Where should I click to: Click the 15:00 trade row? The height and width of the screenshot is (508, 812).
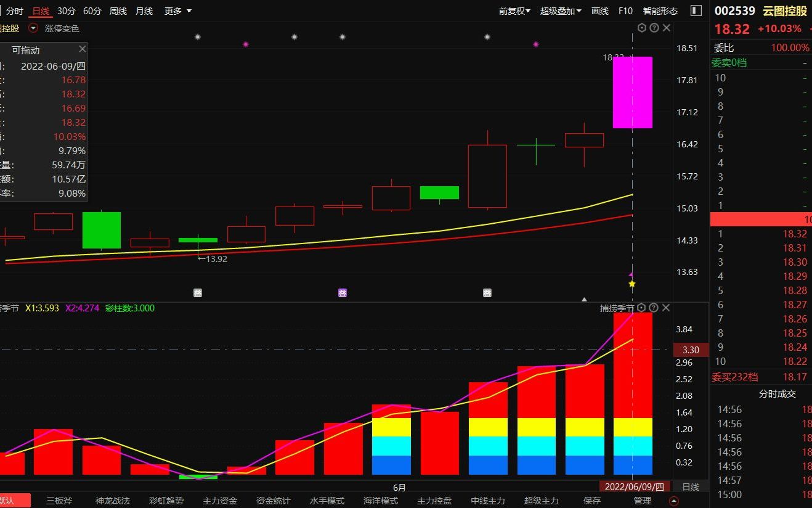[761, 494]
